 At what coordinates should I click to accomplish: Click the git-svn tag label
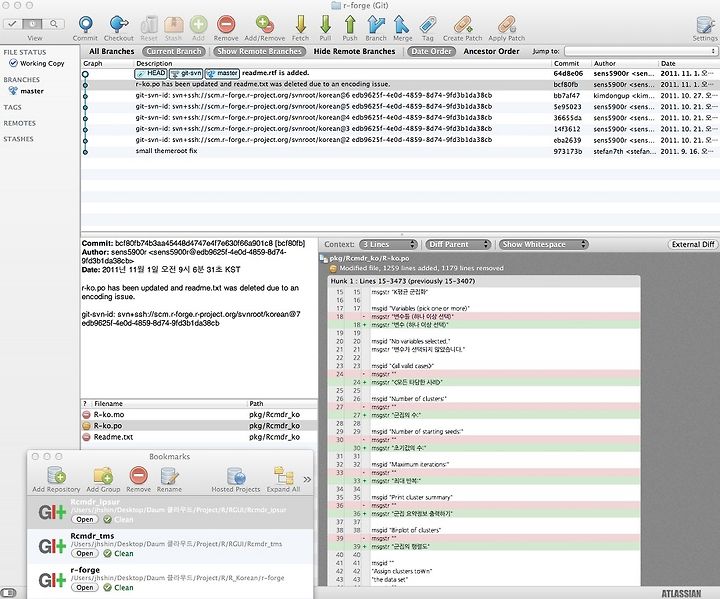pyautogui.click(x=186, y=73)
